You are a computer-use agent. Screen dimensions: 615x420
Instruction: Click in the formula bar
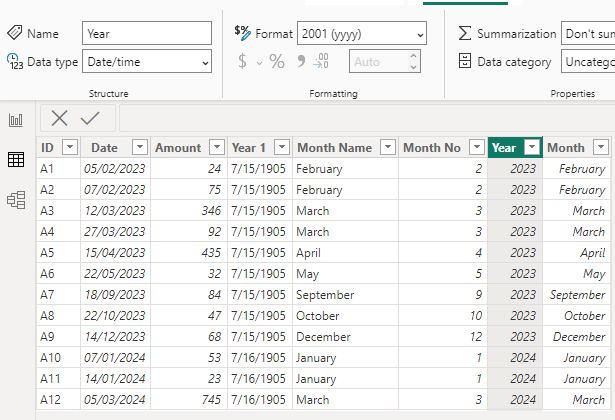coord(367,118)
